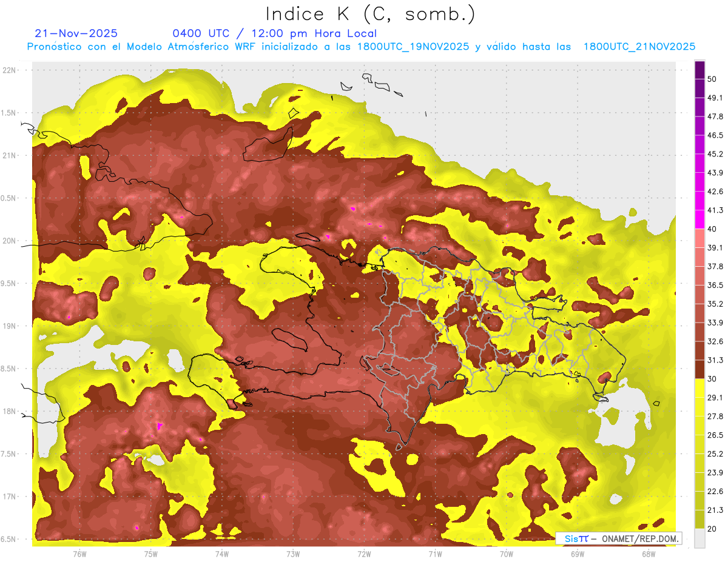Click the colorbar label "22.6"
Screen dimensions: 728x562
tap(715, 491)
